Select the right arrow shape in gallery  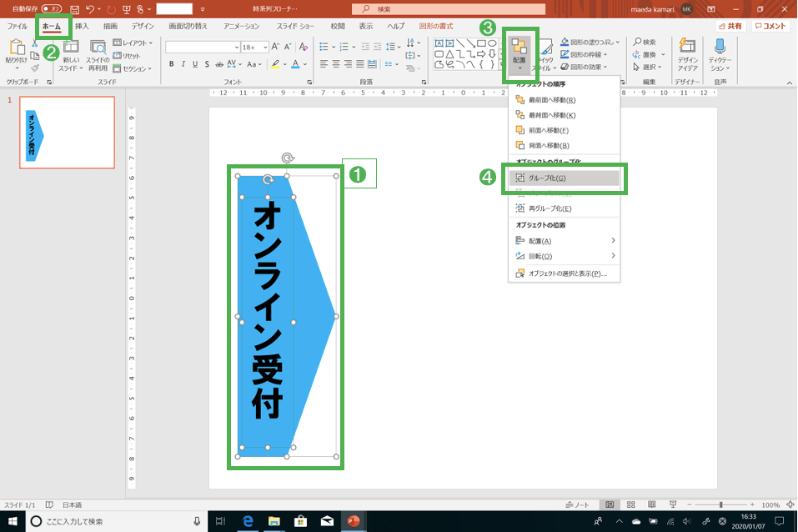(x=481, y=54)
